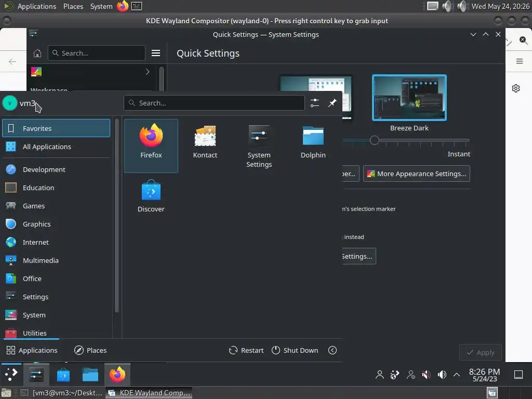This screenshot has width=532, height=399.
Task: Click the Restart button
Action: [246, 350]
